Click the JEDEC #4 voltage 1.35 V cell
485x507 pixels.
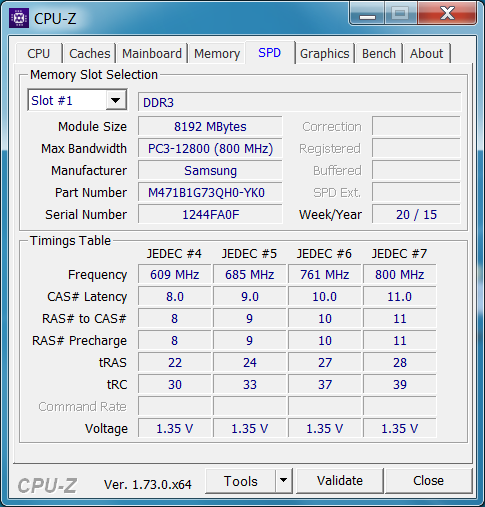175,429
